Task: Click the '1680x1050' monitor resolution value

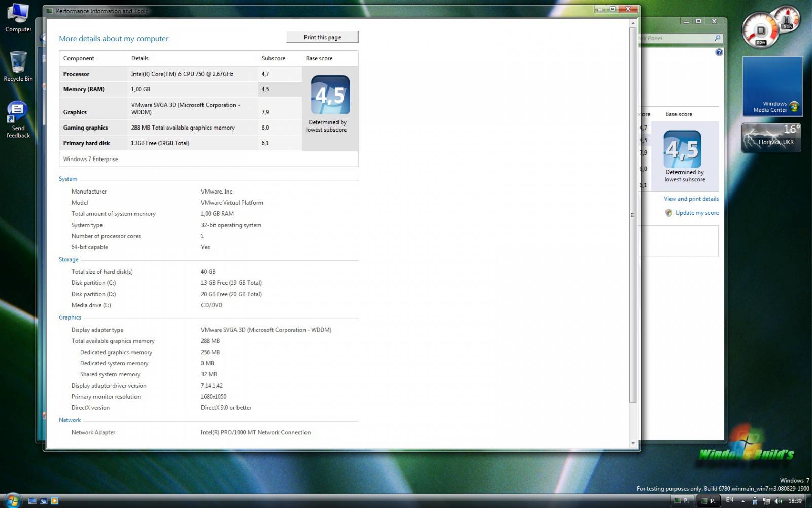Action: point(213,397)
